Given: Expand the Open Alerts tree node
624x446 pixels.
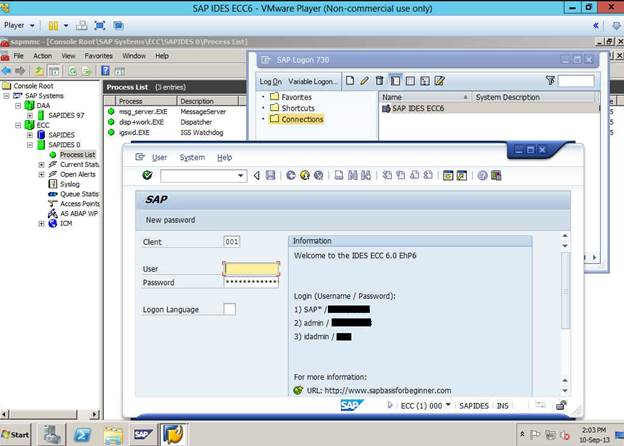Looking at the screenshot, I should point(41,174).
